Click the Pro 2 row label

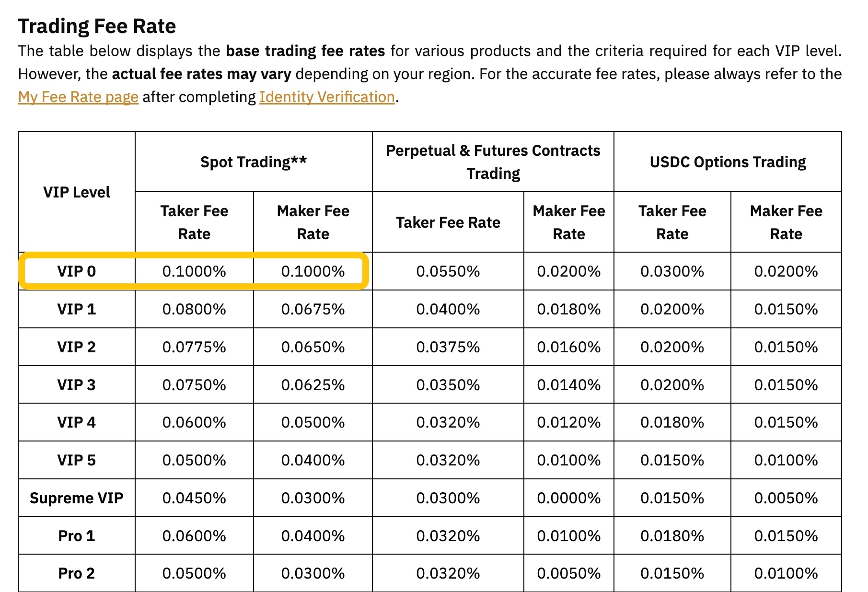coord(77,573)
